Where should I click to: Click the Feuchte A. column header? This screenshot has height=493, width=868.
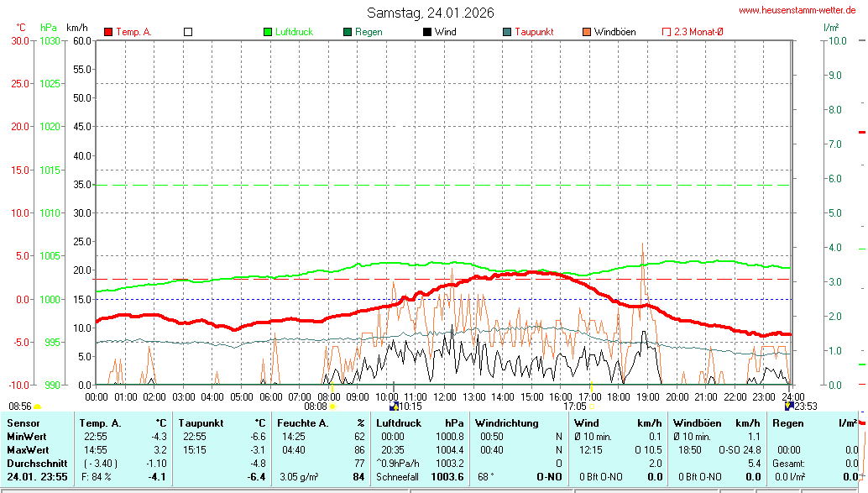coord(302,422)
